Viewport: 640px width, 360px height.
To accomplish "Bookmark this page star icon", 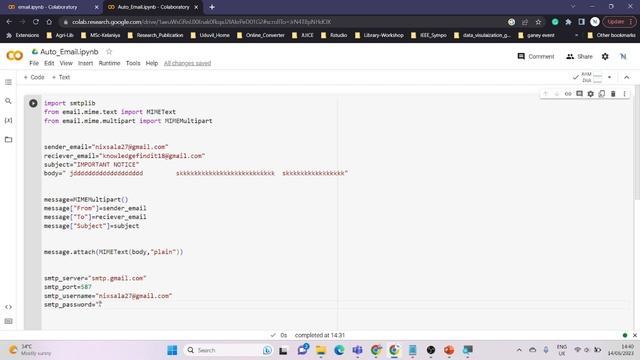I will (x=538, y=22).
